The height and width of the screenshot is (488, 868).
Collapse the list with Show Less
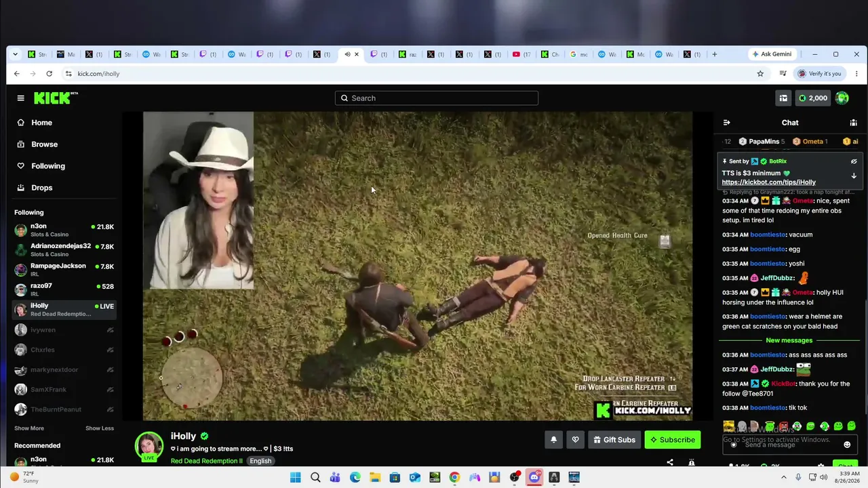(x=100, y=428)
